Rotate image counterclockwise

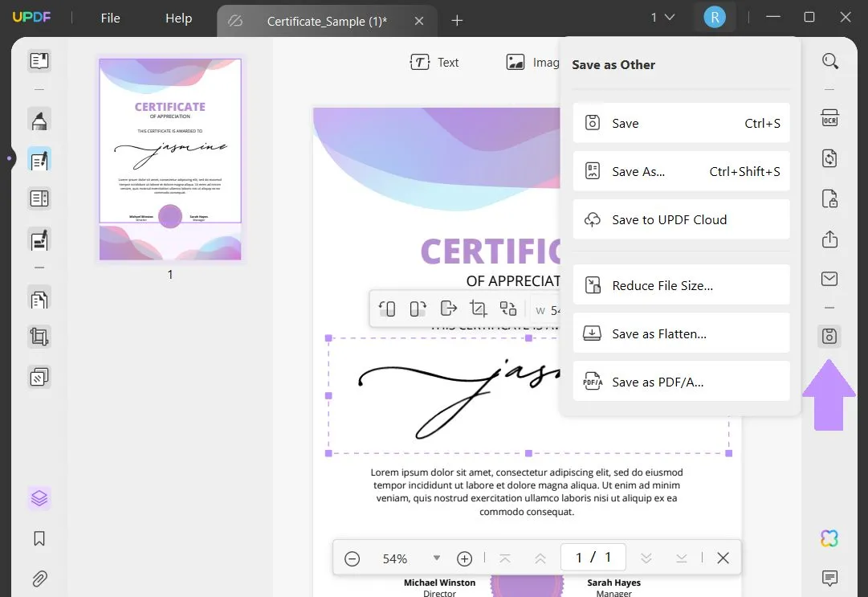pos(387,308)
